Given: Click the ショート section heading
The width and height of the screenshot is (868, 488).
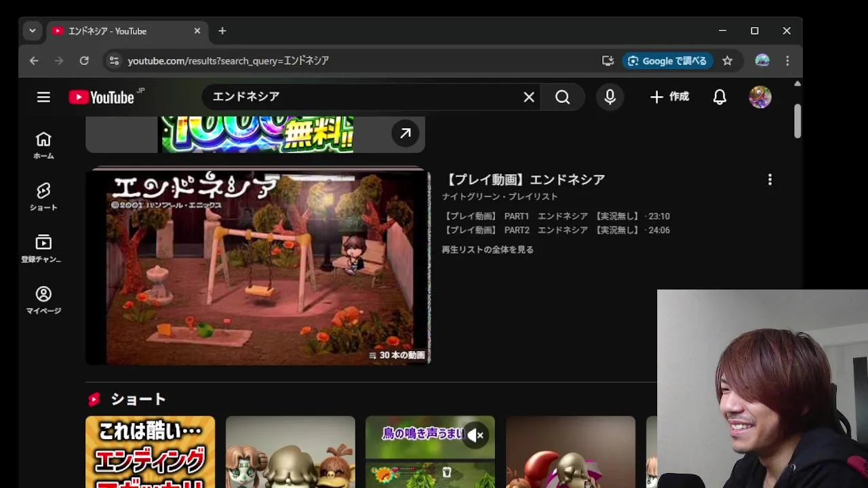Looking at the screenshot, I should [138, 399].
